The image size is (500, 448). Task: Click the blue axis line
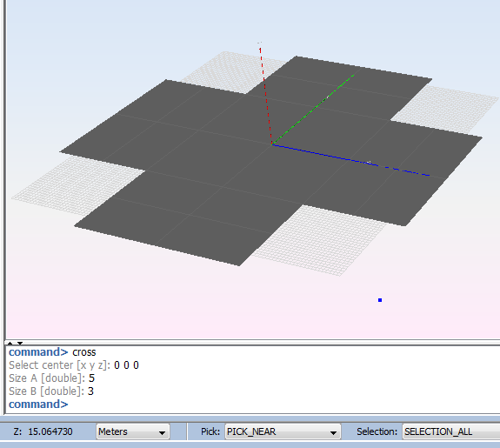(350, 160)
